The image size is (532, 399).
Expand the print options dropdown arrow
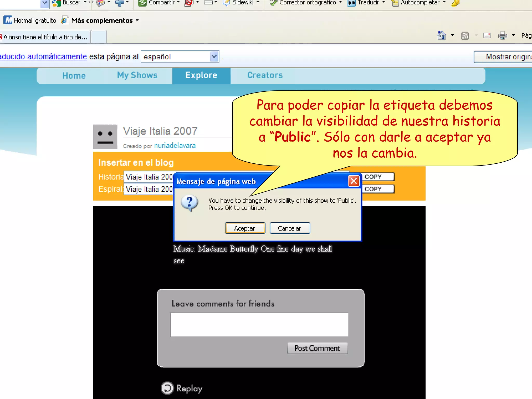tap(513, 35)
